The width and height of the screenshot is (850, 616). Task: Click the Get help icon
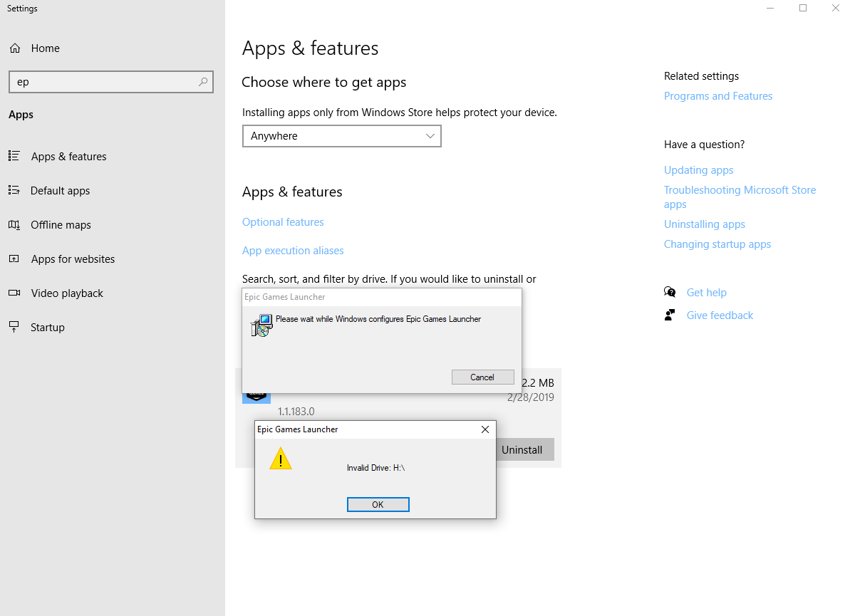670,293
